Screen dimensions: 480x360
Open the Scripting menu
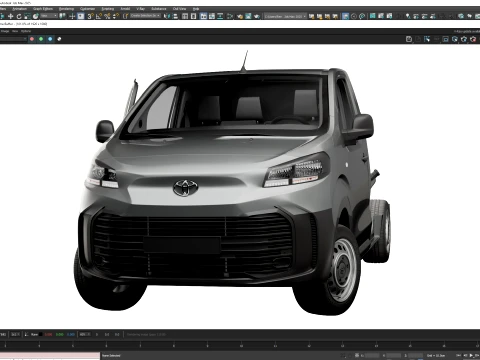pyautogui.click(x=108, y=9)
